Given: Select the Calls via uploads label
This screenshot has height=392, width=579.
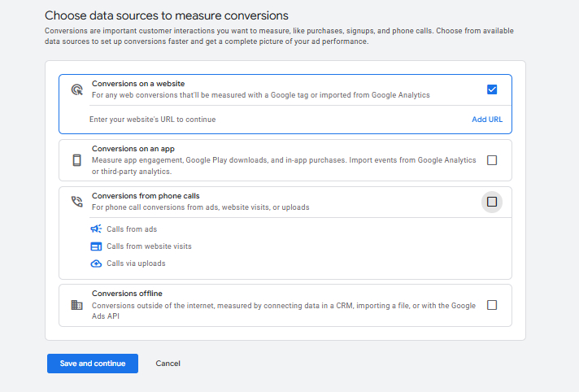Looking at the screenshot, I should click(136, 264).
